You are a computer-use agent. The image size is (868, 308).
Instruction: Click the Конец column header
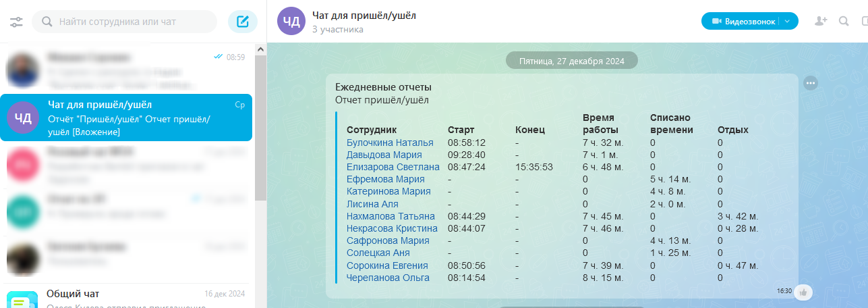click(x=530, y=130)
